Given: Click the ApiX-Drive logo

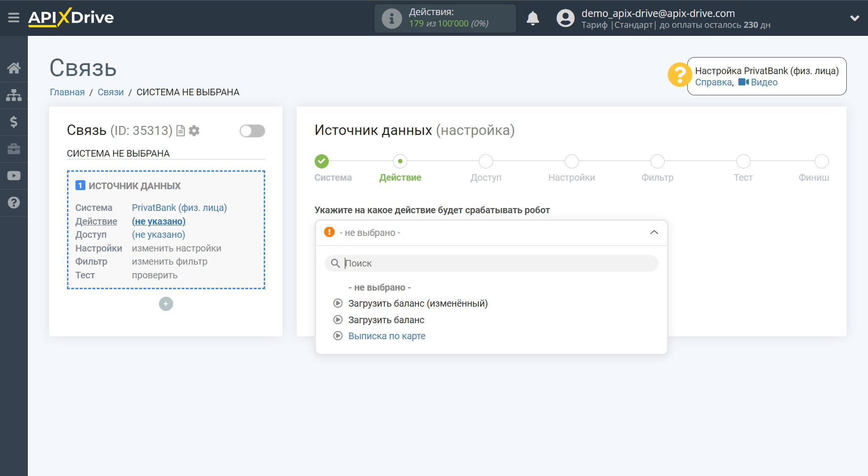Looking at the screenshot, I should pos(71,18).
